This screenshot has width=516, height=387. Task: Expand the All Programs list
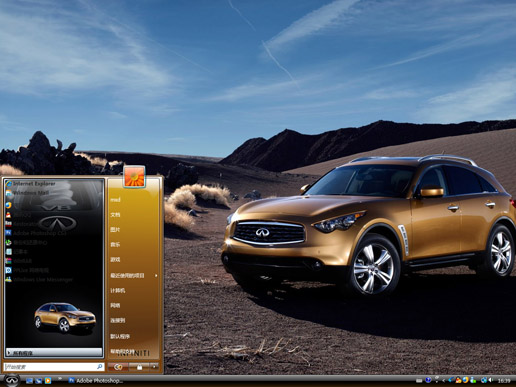coord(54,353)
